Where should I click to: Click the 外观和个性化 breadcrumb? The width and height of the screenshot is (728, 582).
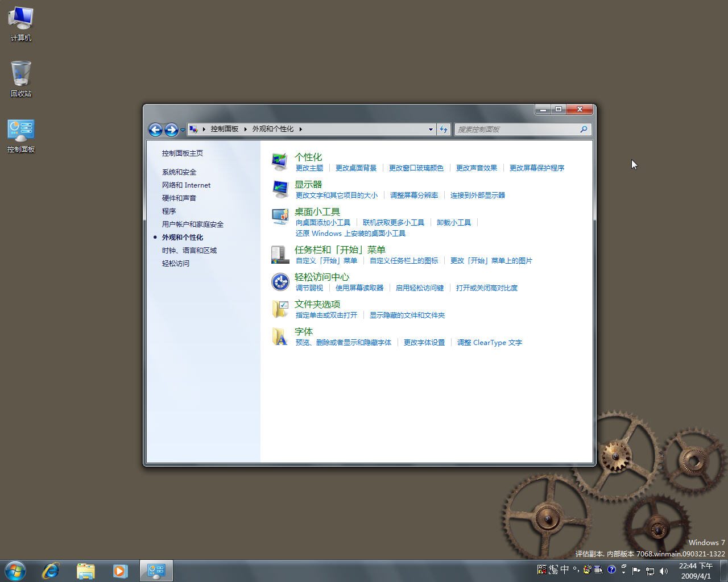[273, 129]
